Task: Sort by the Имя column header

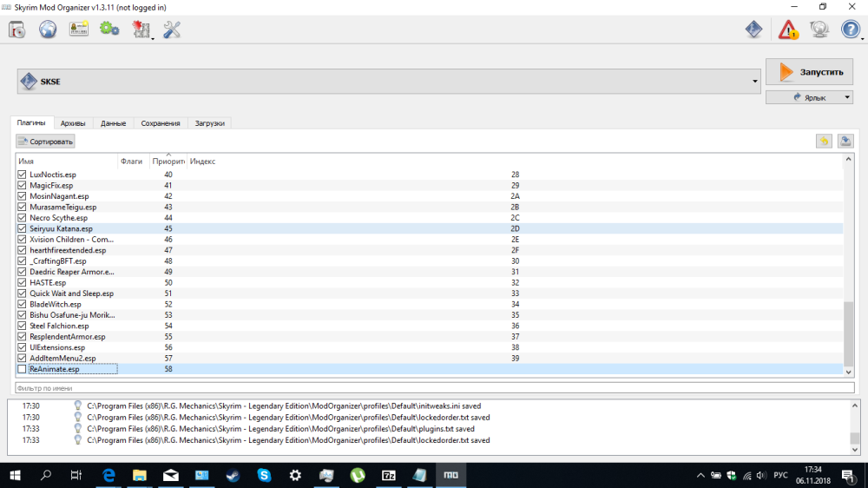Action: tap(67, 162)
